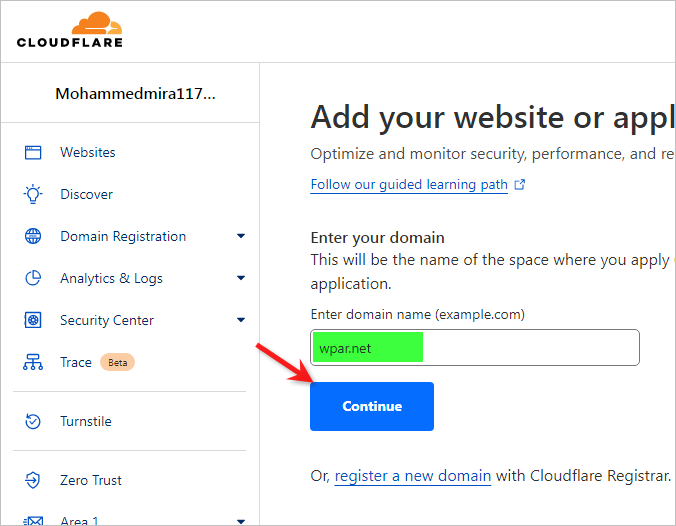Viewport: 676px width, 526px height.
Task: Click the Analytics & Logs pie chart icon
Action: (33, 279)
